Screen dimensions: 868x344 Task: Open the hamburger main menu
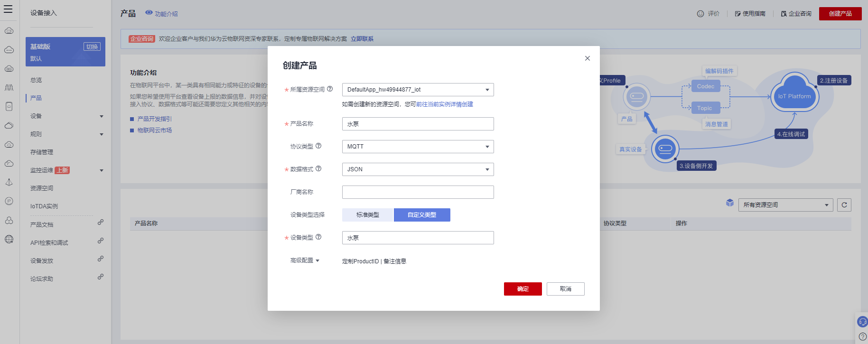pos(8,9)
